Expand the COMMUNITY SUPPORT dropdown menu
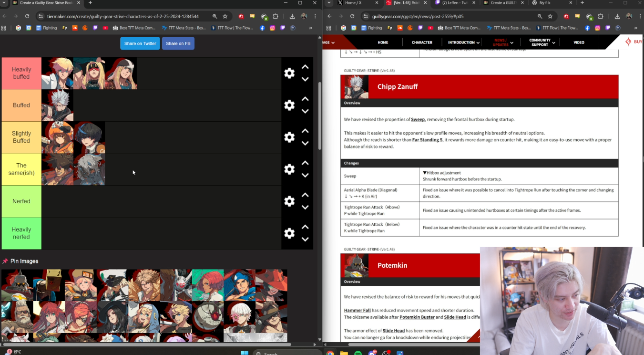The height and width of the screenshot is (355, 644). click(x=542, y=42)
